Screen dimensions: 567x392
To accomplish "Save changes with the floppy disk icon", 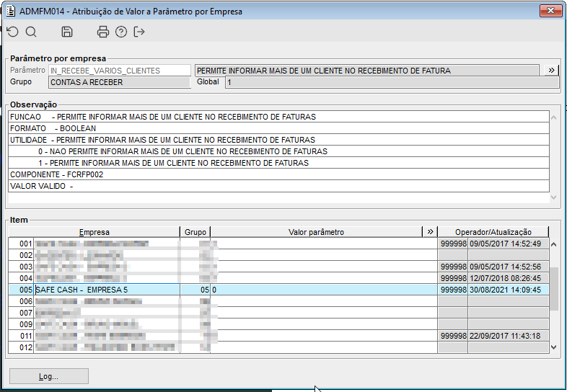I will tap(67, 32).
